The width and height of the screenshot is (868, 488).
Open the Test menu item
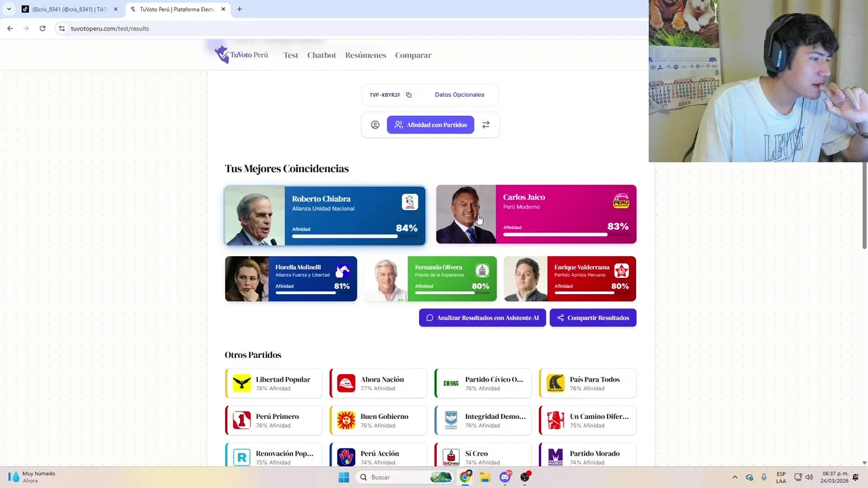[x=291, y=55]
